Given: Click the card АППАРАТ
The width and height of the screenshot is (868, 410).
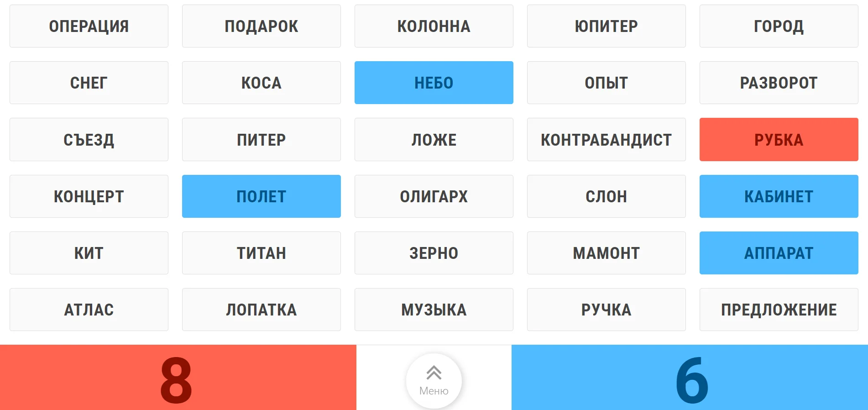Looking at the screenshot, I should click(x=778, y=252).
